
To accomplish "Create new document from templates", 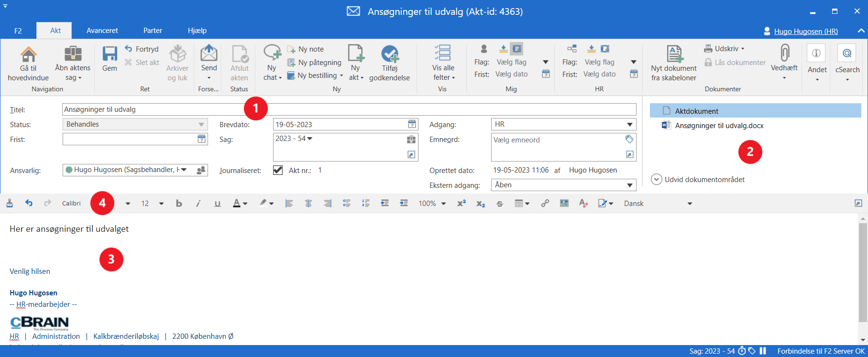I will (x=674, y=64).
